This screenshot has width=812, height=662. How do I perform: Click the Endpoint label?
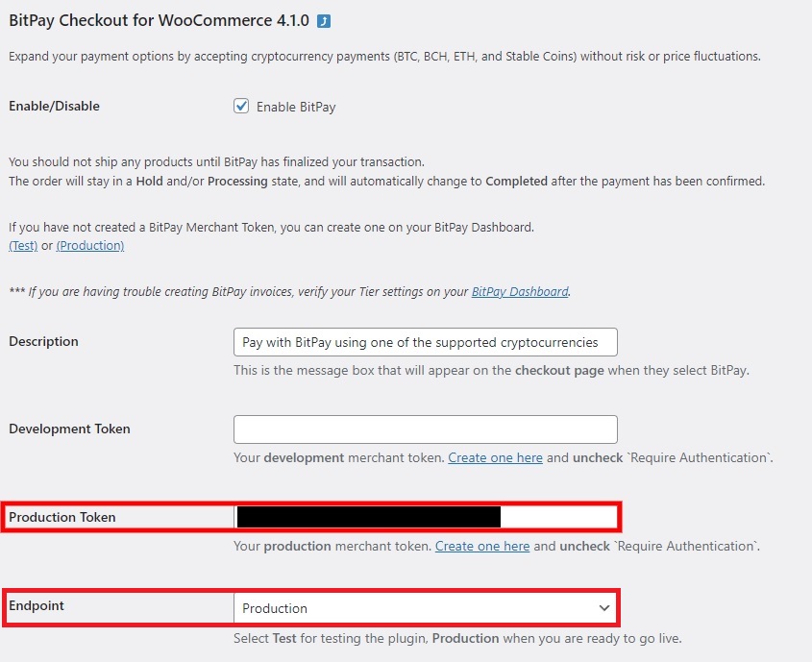pyautogui.click(x=37, y=605)
